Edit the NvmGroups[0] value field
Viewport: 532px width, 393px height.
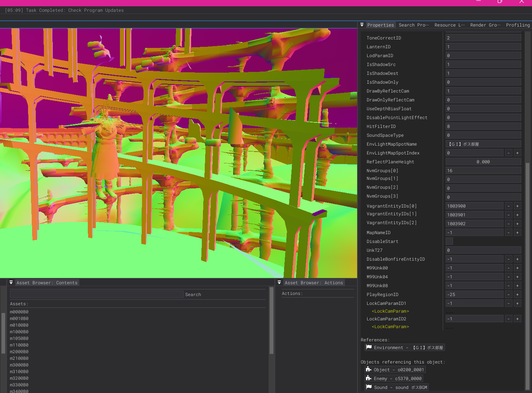[x=483, y=170]
